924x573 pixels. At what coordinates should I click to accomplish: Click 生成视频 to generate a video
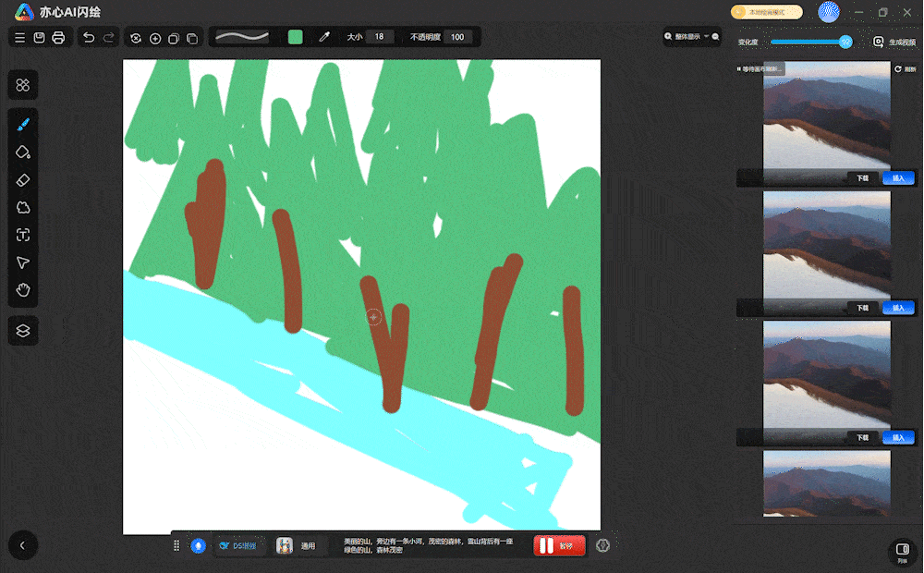(894, 43)
